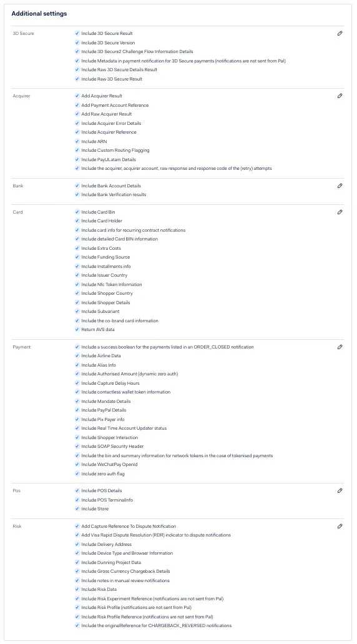The image size is (357, 644).
Task: Edit the Risk settings via pencil icon
Action: click(x=340, y=526)
